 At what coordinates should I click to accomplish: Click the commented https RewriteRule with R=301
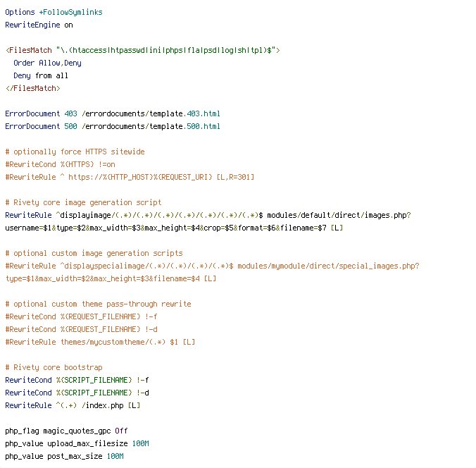[130, 177]
